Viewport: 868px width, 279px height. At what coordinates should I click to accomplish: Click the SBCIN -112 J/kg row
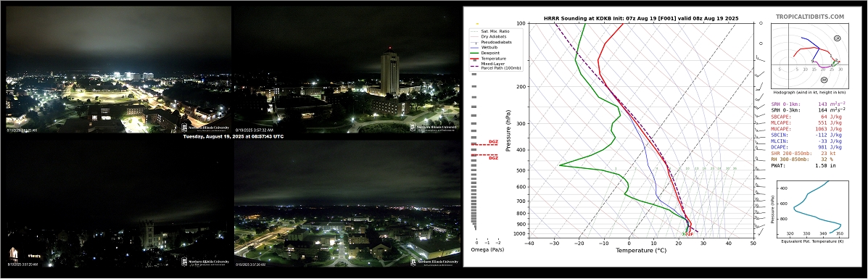(x=806, y=135)
